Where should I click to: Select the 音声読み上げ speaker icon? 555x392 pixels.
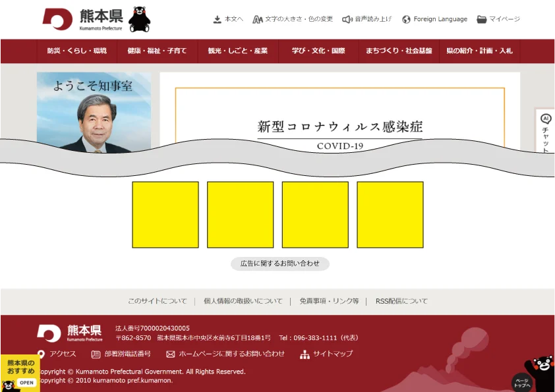pyautogui.click(x=347, y=19)
